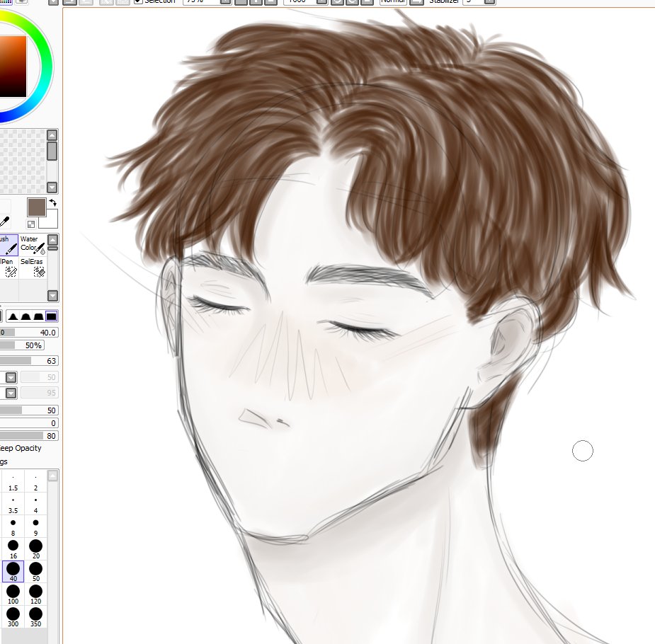
Task: Choose the third flat-top brush edge shape
Action: 38,316
